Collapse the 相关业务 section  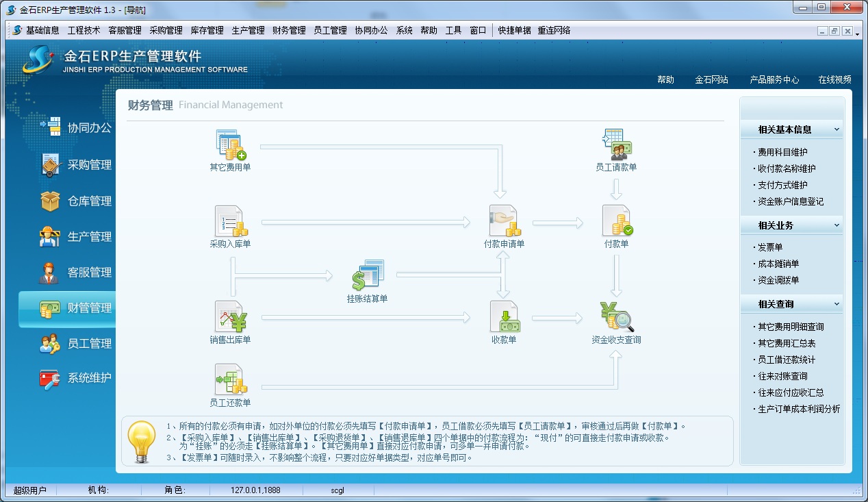(836, 225)
